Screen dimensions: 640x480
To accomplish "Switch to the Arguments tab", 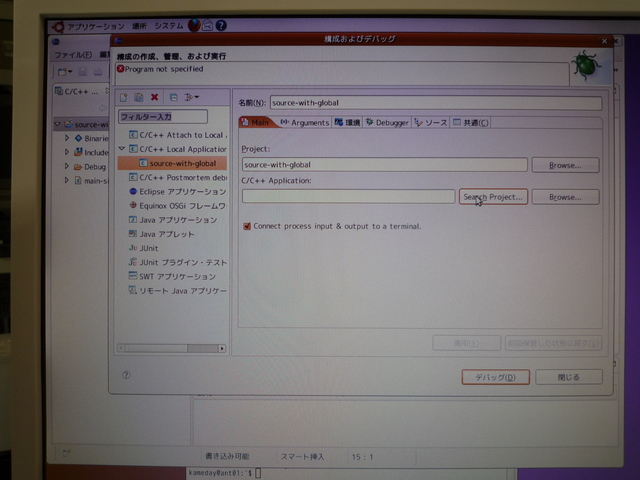I will (305, 122).
